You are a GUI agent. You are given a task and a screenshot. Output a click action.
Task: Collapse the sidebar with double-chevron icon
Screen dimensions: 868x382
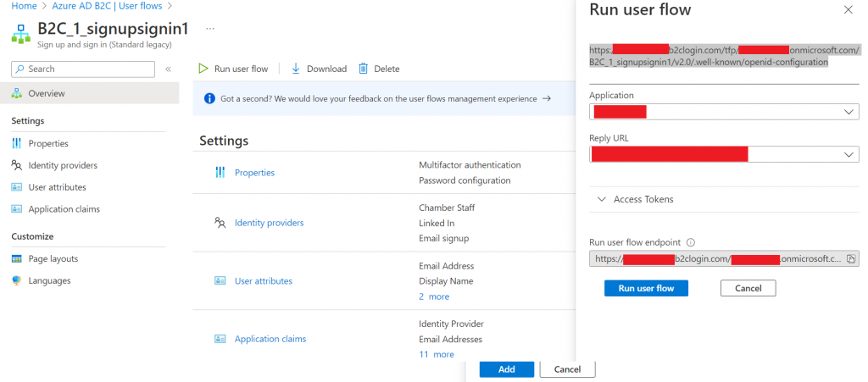(x=168, y=69)
